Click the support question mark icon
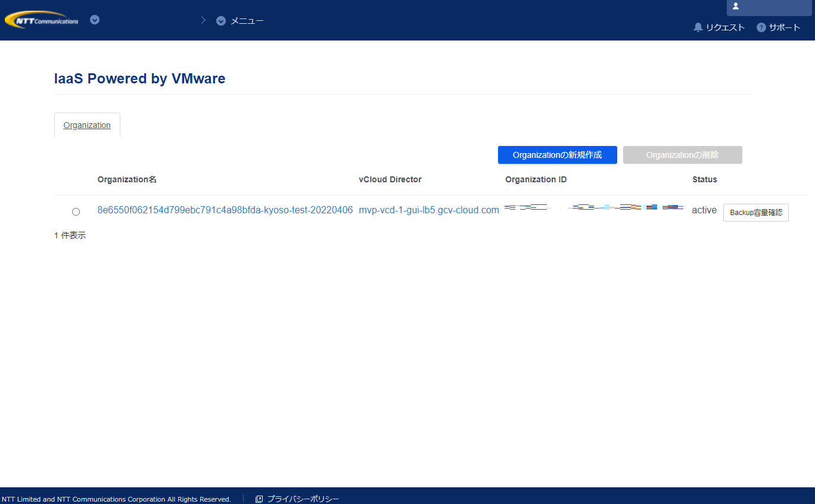This screenshot has width=815, height=504. [761, 27]
